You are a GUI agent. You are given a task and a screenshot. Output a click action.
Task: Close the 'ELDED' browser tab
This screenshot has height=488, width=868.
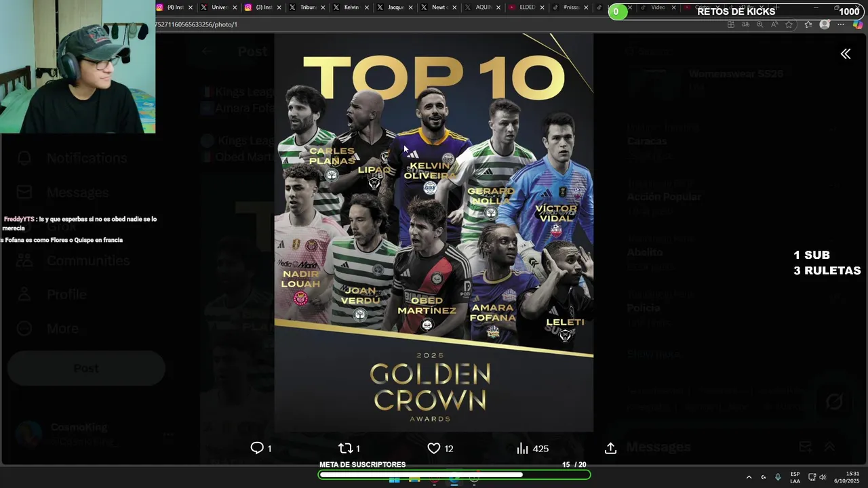[542, 7]
